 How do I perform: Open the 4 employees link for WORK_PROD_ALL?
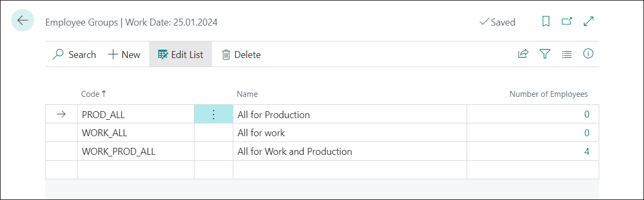[x=586, y=152]
